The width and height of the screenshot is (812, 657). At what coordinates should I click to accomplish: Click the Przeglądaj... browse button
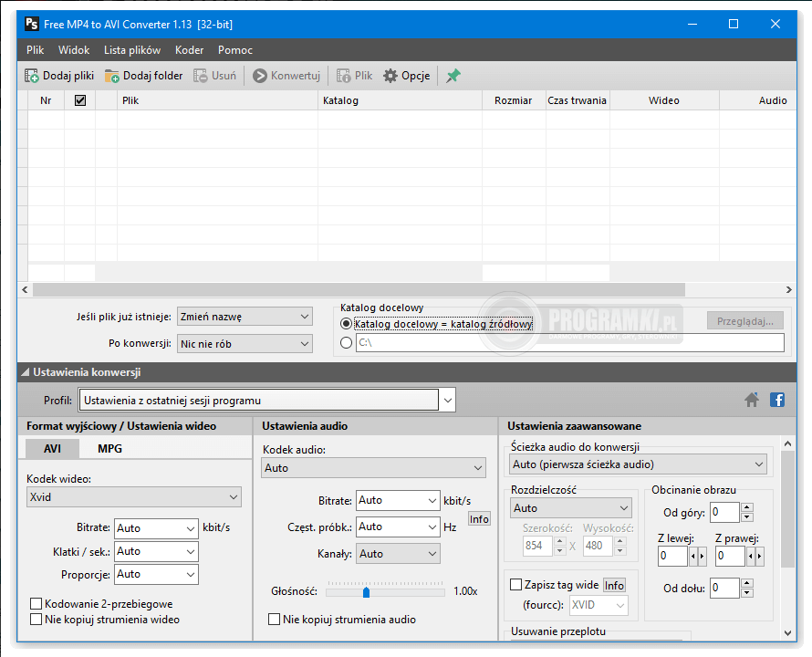pyautogui.click(x=745, y=321)
